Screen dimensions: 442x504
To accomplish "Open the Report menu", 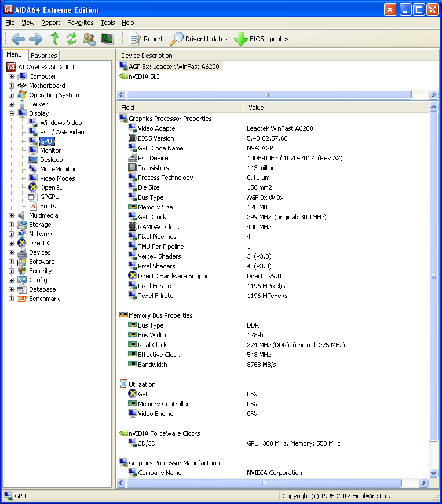I will click(50, 23).
